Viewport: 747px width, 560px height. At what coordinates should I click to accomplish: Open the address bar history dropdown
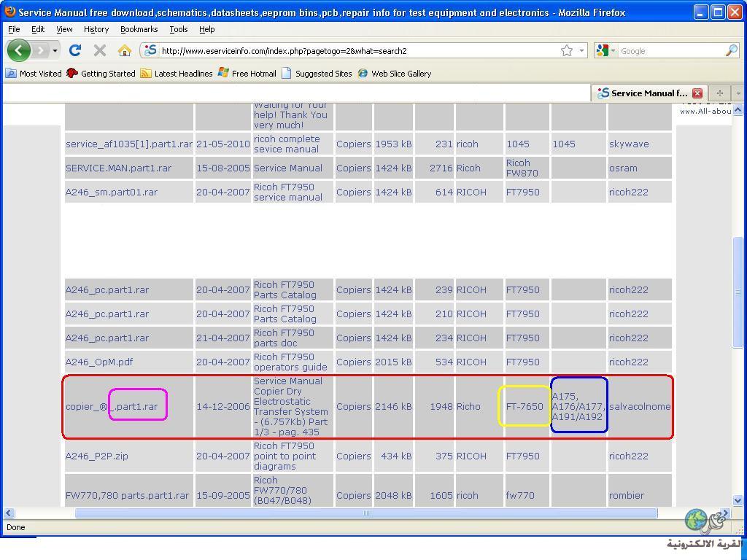point(581,50)
